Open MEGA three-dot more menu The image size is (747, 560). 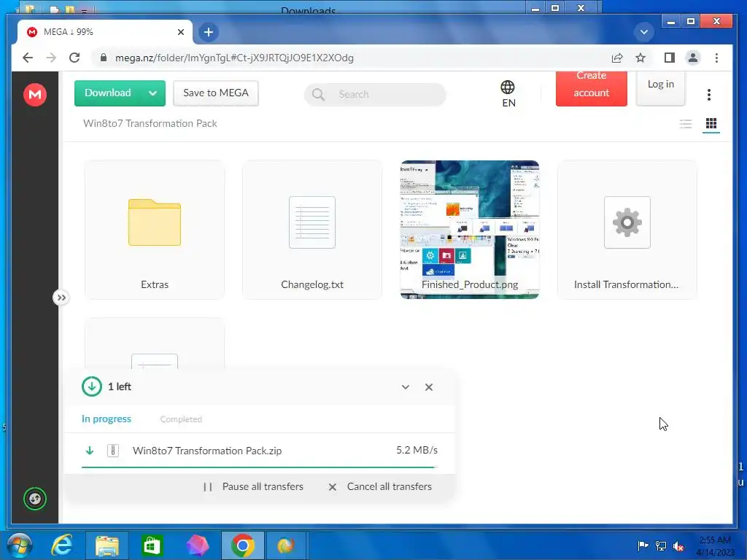pyautogui.click(x=709, y=94)
